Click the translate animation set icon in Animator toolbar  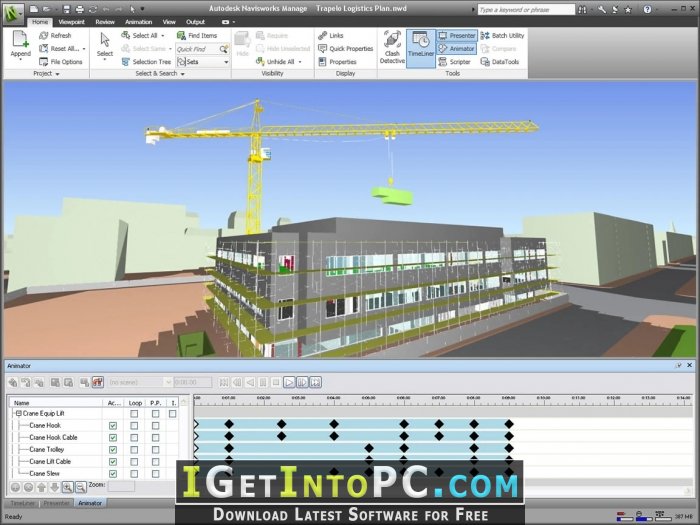13,382
